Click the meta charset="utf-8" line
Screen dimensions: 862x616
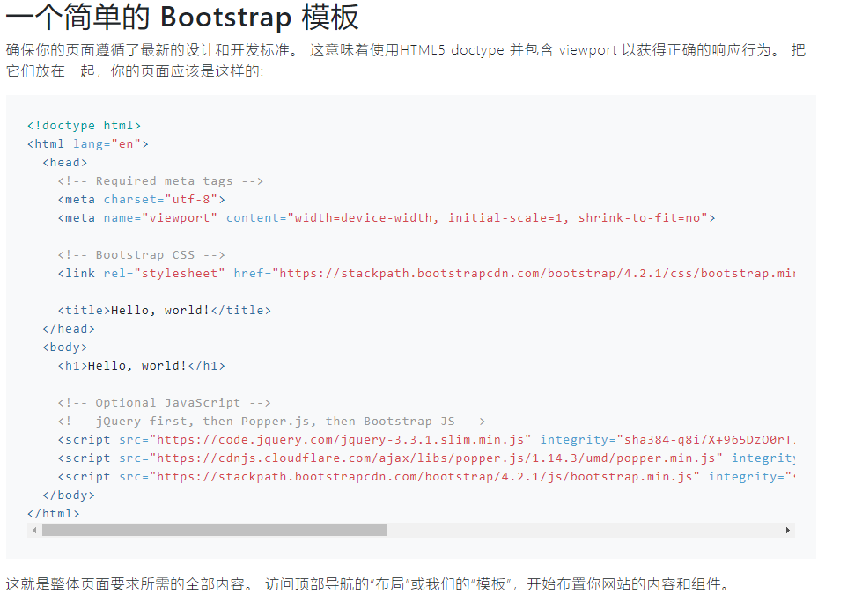click(x=141, y=200)
